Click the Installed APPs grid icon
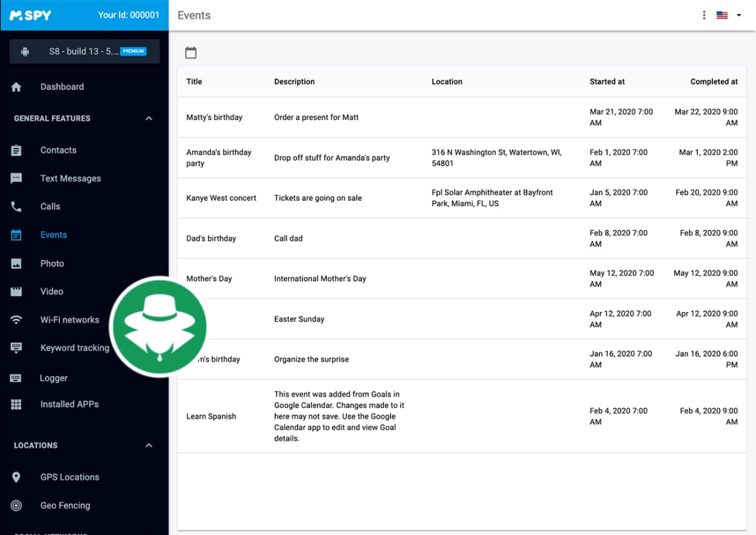Screen dimensions: 756x535 pyautogui.click(x=17, y=405)
